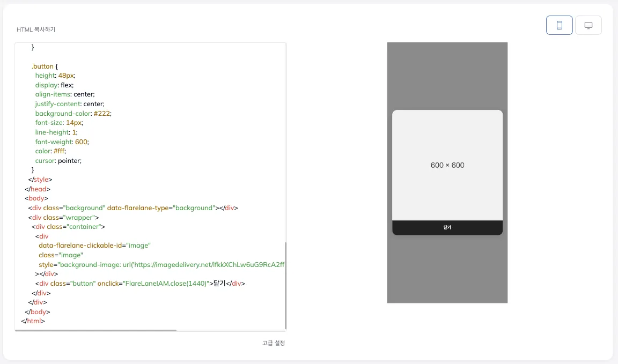Screen dimensions: 618x364
Task: Click the closing </style> tag line
Action: pyautogui.click(x=40, y=180)
